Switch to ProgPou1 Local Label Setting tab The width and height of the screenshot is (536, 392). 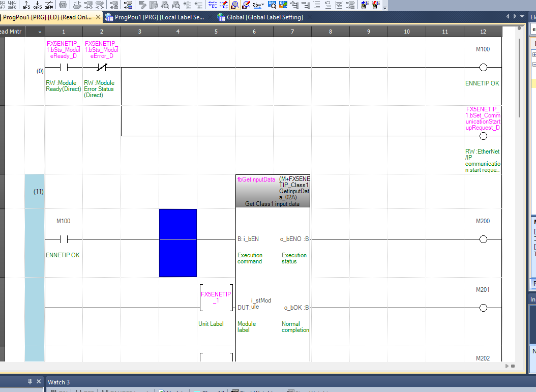(x=155, y=17)
